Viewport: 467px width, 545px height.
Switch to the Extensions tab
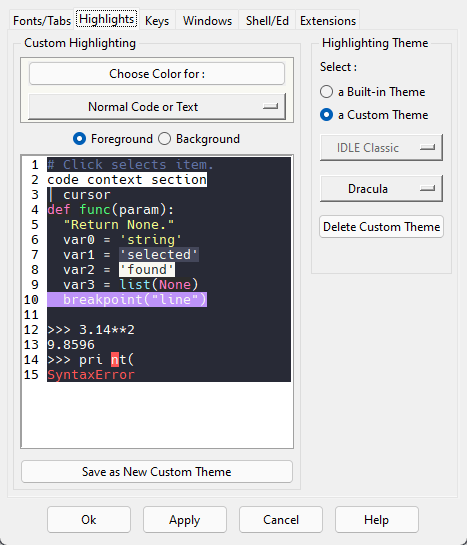[x=328, y=21]
